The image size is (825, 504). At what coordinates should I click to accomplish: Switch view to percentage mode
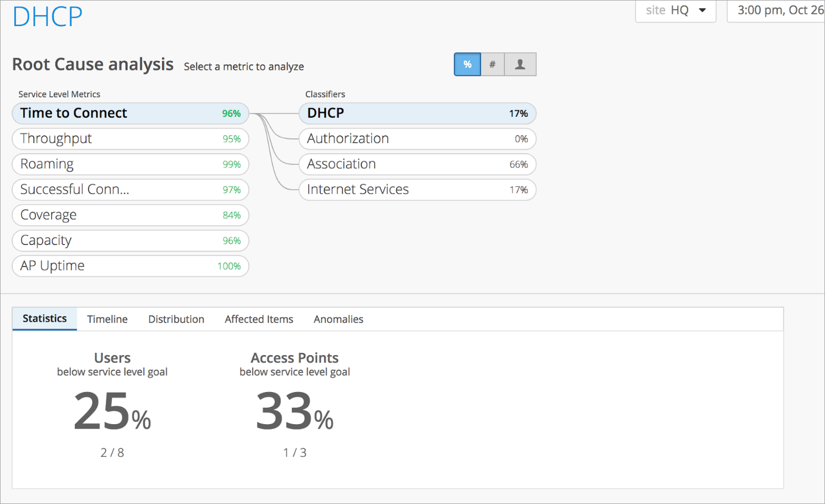pos(467,65)
